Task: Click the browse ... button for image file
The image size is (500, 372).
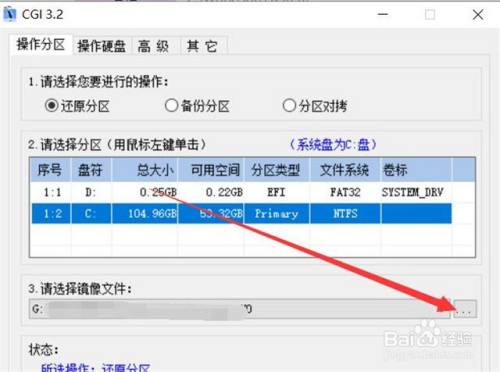Action: pyautogui.click(x=465, y=309)
